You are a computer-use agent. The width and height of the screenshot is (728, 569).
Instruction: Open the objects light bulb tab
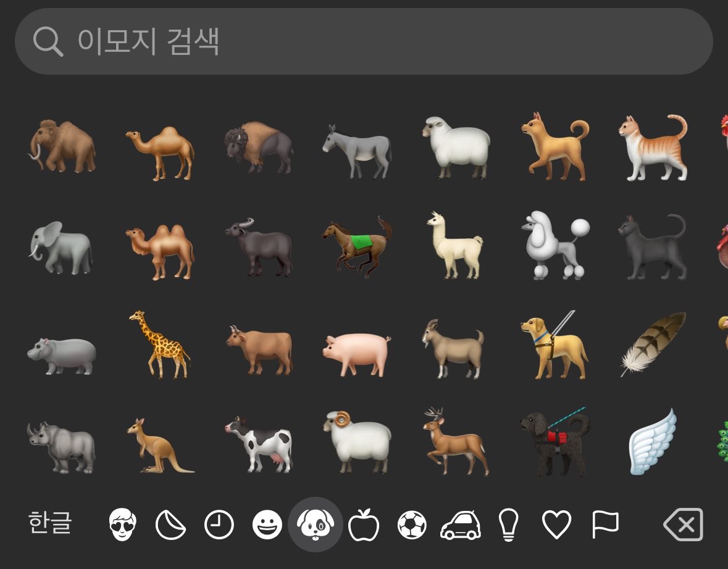click(x=508, y=525)
